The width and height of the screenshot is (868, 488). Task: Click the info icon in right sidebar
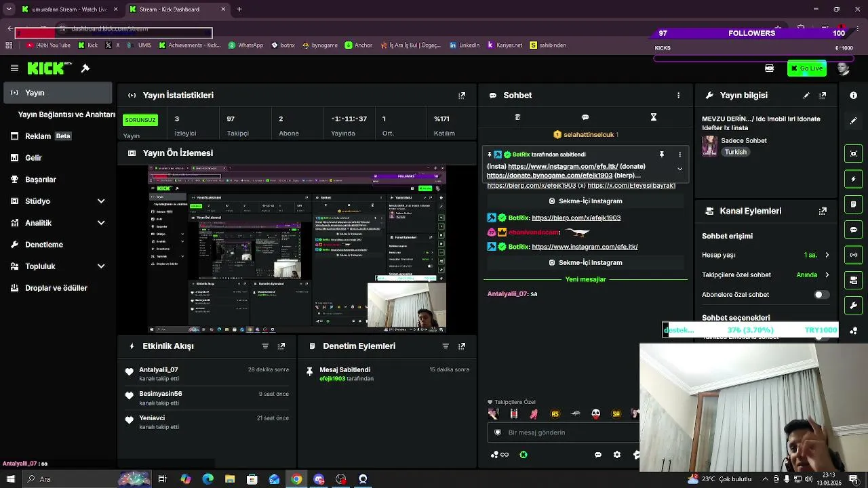(854, 96)
